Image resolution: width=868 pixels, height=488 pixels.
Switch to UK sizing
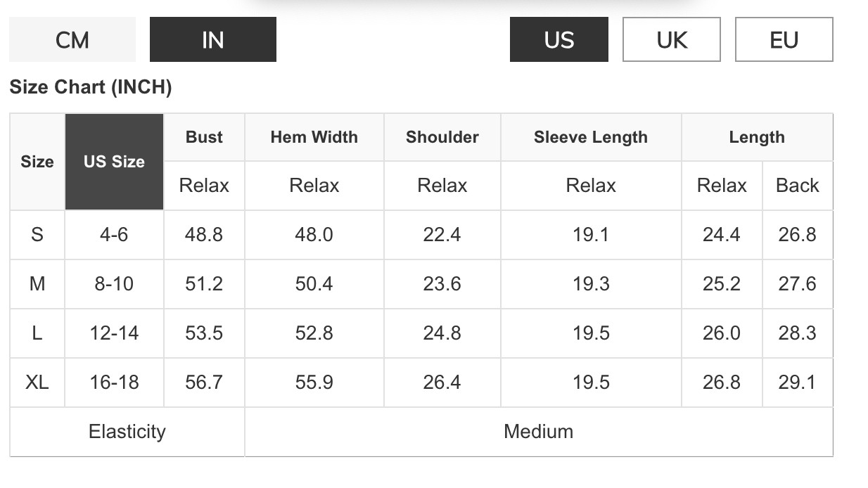point(671,40)
